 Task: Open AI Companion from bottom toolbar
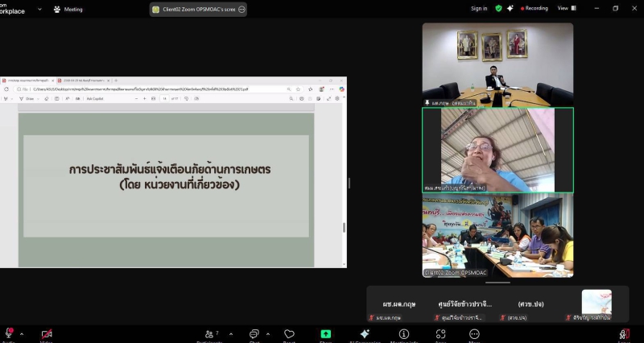[365, 334]
